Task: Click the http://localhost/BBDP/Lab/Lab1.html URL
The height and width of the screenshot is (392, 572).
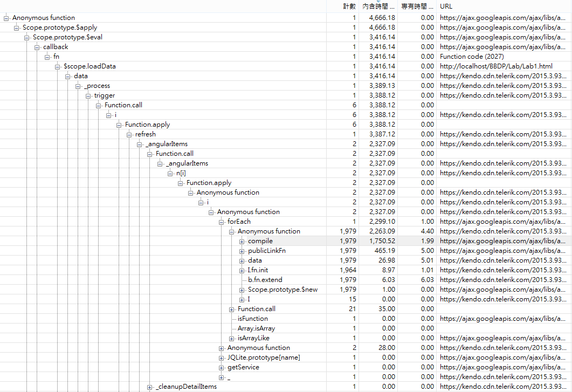Action: [x=496, y=66]
